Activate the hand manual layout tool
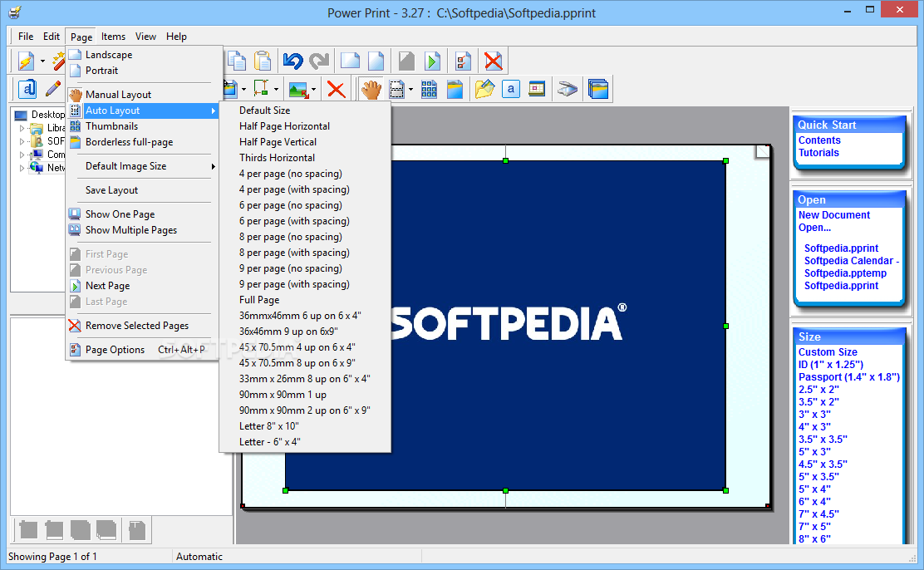The width and height of the screenshot is (924, 570). 371,90
